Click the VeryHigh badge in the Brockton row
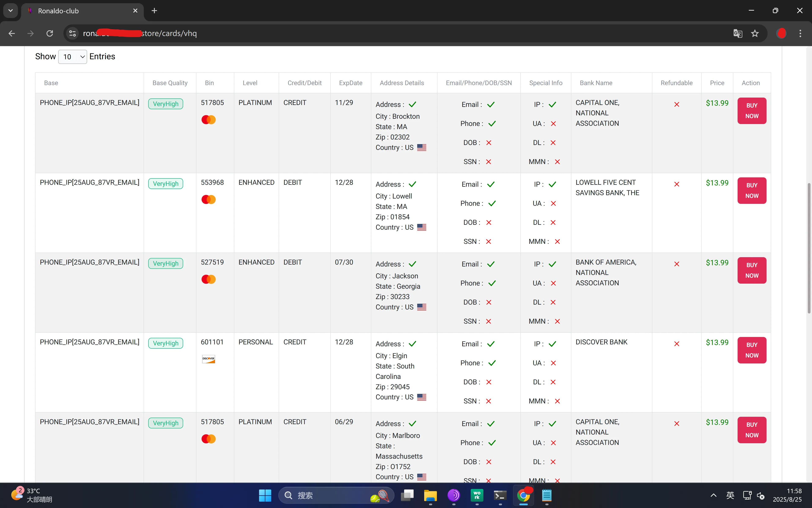The height and width of the screenshot is (508, 812). (165, 104)
